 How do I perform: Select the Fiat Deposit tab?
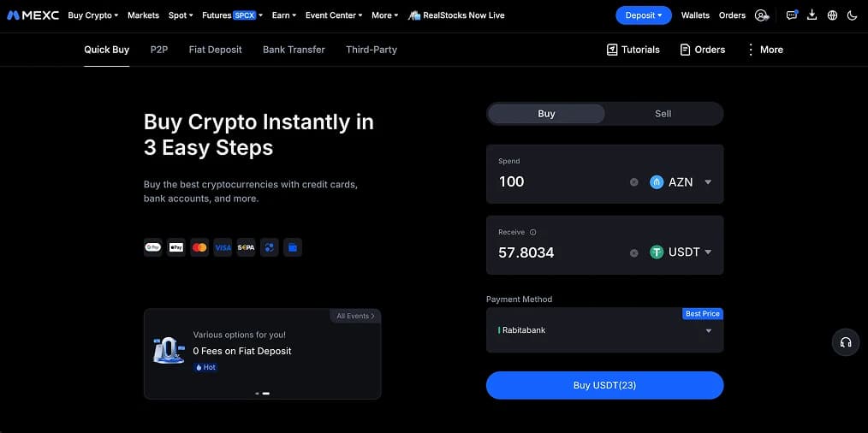tap(216, 50)
